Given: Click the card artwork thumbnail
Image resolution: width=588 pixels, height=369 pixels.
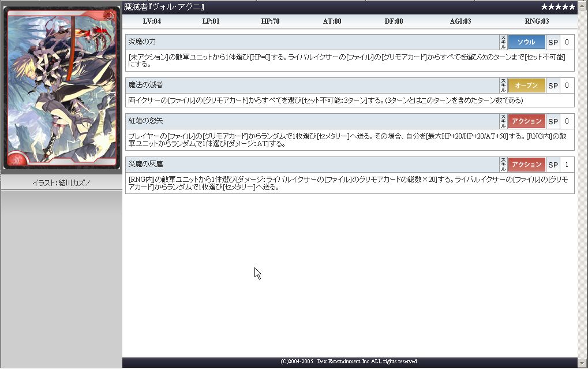Looking at the screenshot, I should 62,88.
